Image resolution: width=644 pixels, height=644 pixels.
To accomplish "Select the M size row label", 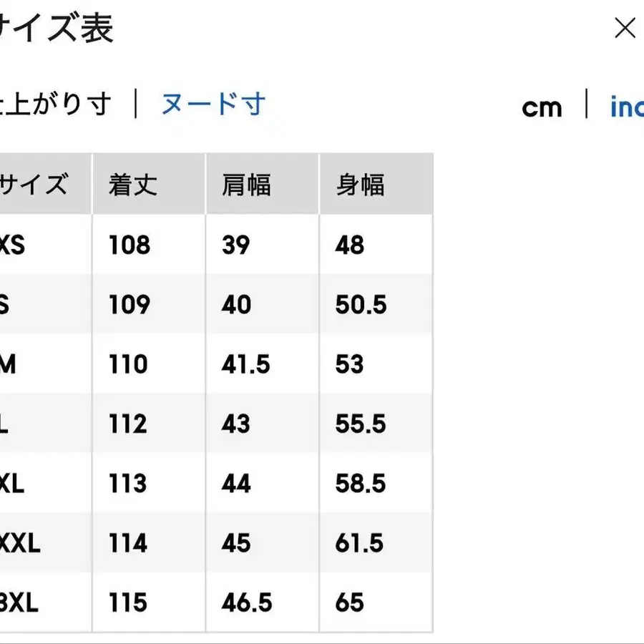I will [7, 364].
